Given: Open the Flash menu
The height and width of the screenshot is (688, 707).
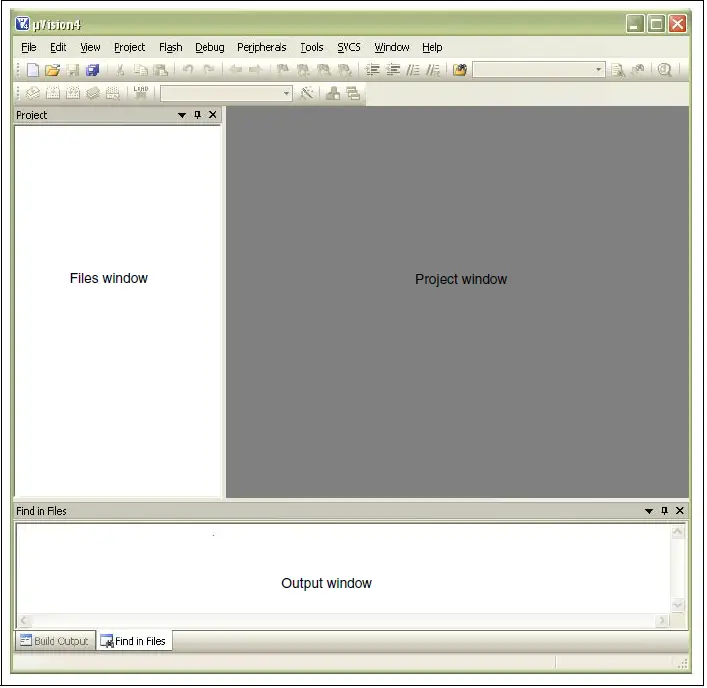Looking at the screenshot, I should (x=171, y=47).
